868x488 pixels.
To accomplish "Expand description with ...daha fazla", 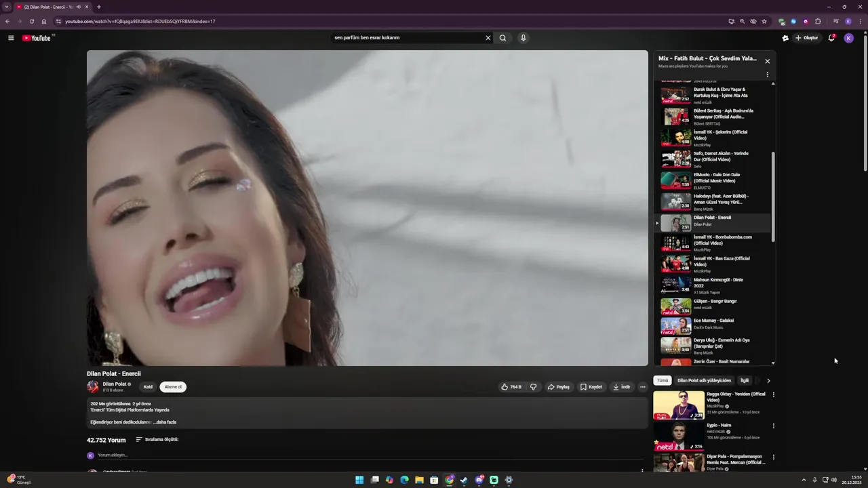I will pyautogui.click(x=165, y=422).
